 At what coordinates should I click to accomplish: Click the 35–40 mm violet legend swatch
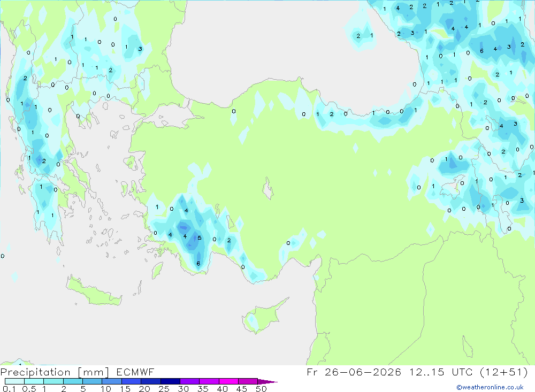tap(209, 381)
